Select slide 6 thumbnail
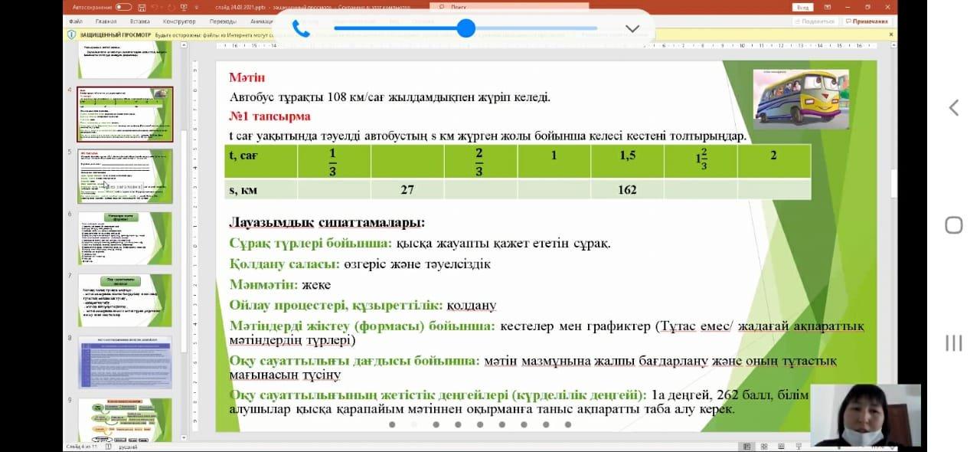 [125, 238]
